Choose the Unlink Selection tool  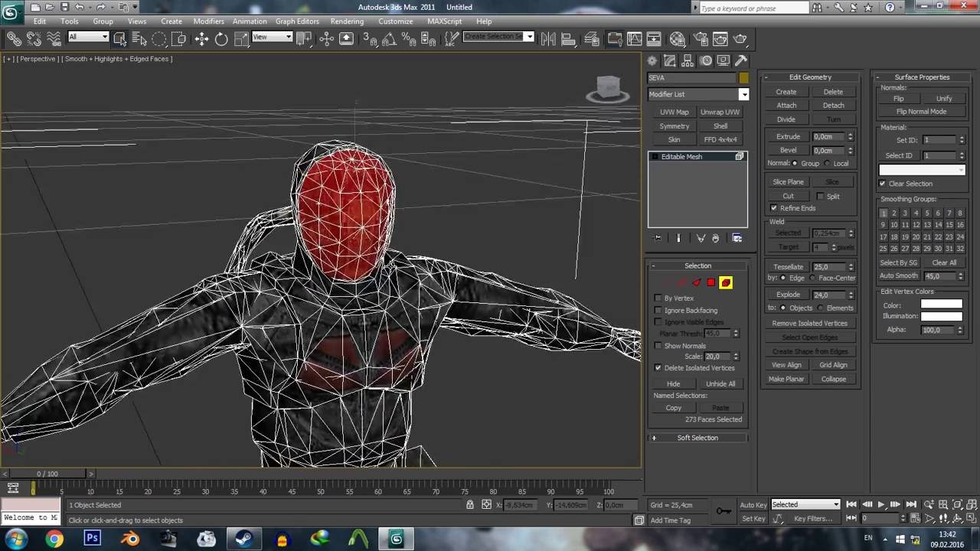[x=34, y=38]
